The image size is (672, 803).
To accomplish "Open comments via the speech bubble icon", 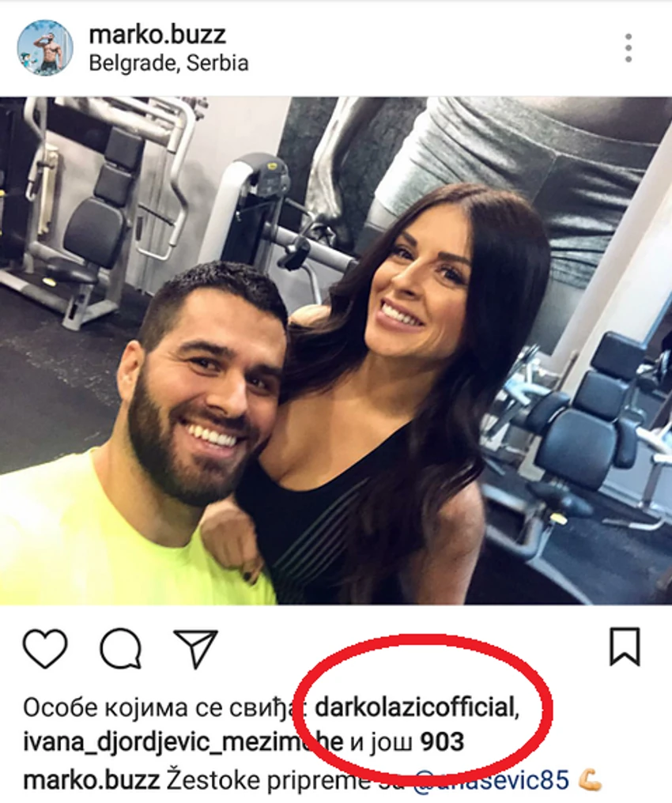I will click(121, 648).
